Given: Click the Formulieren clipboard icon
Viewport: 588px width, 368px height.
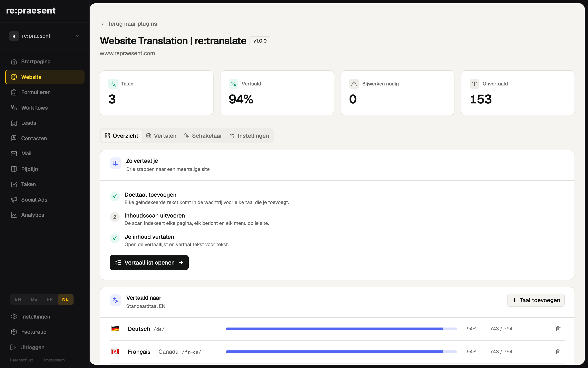Looking at the screenshot, I should click(14, 92).
